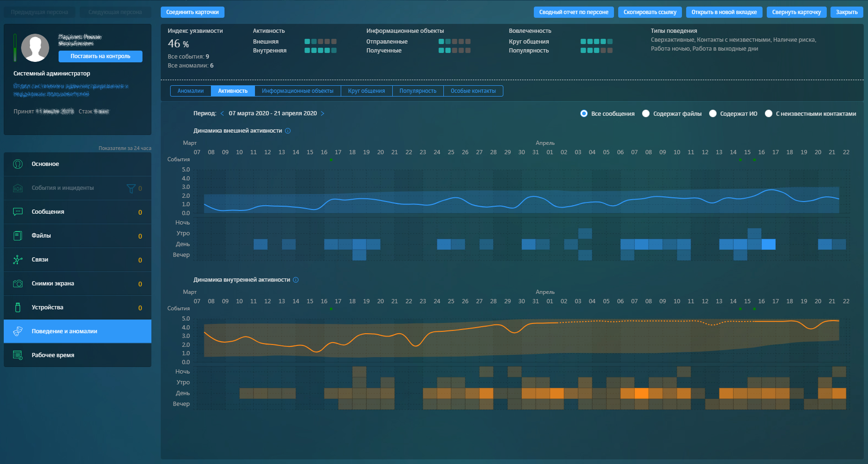Click the Информационные объекты summary heading
The width and height of the screenshot is (868, 464).
405,31
